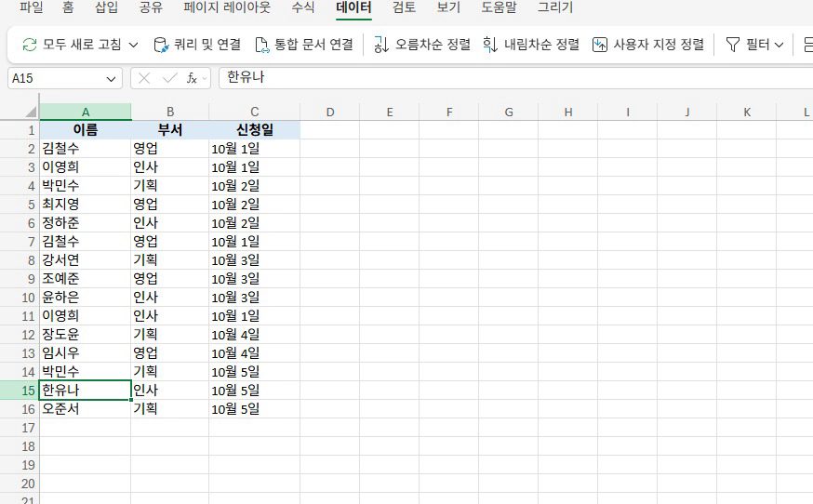Select cell 장도윤
This screenshot has height=504, width=813.
(x=86, y=335)
